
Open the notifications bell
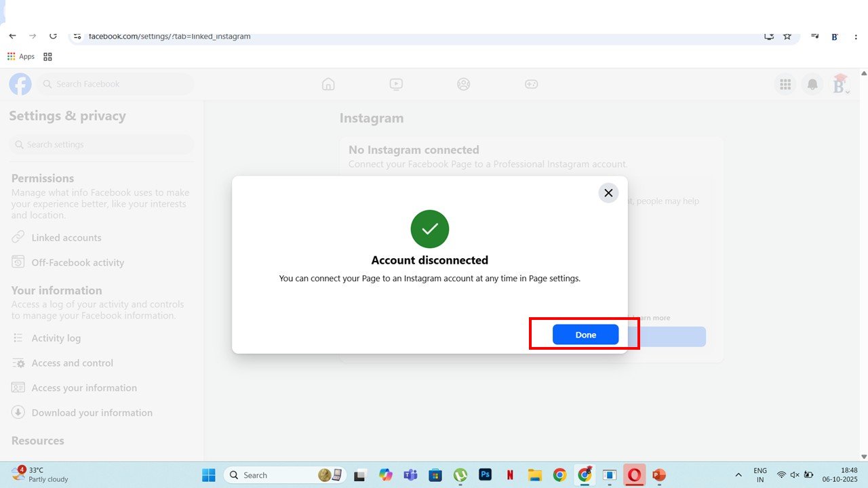point(812,84)
